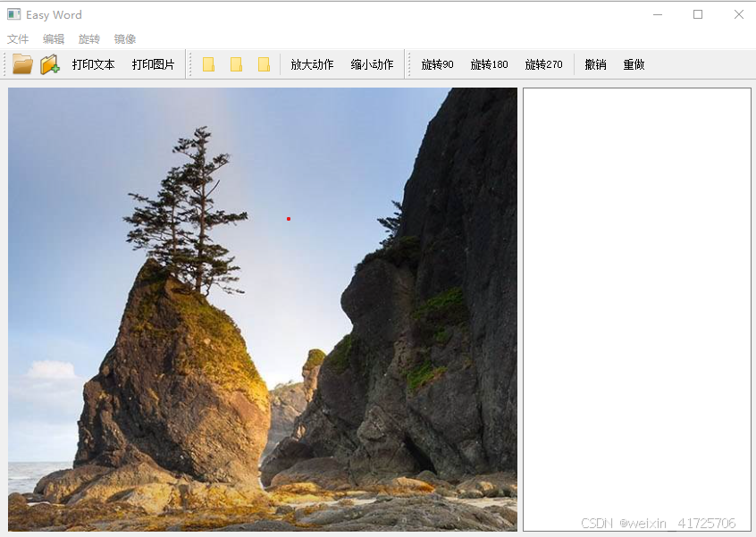Click the open folder icon
This screenshot has width=756, height=537.
(22, 64)
